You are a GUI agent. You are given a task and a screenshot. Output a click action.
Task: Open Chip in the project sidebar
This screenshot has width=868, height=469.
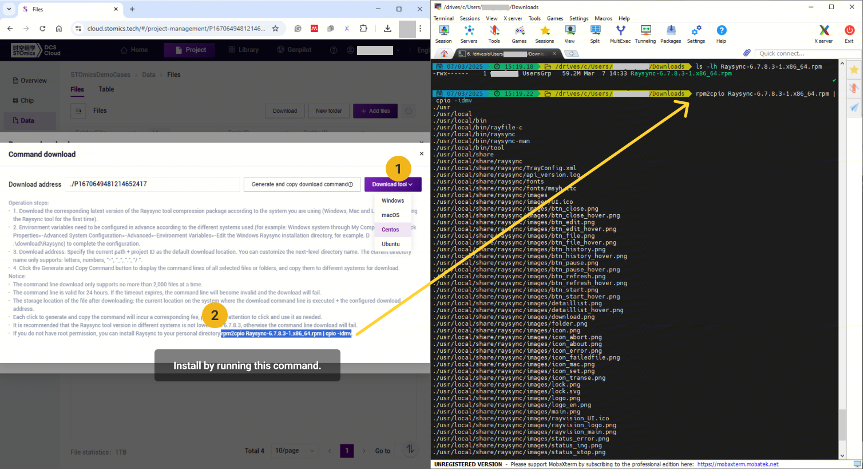[23, 101]
